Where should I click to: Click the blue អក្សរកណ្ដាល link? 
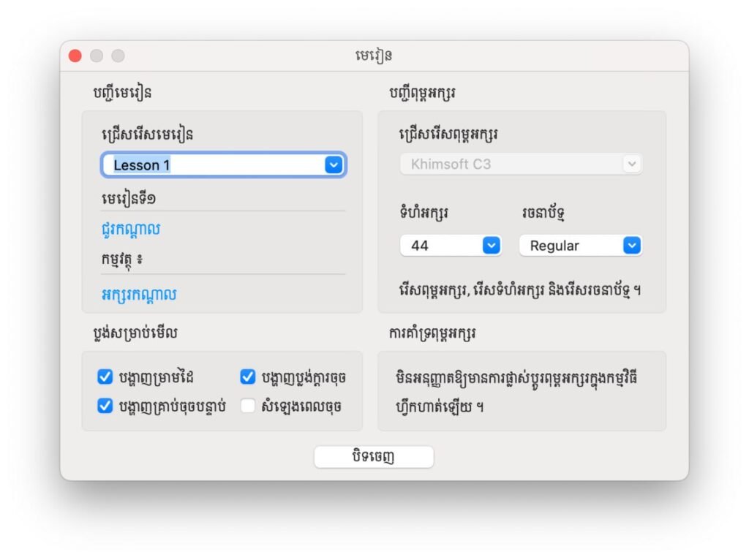point(139,295)
